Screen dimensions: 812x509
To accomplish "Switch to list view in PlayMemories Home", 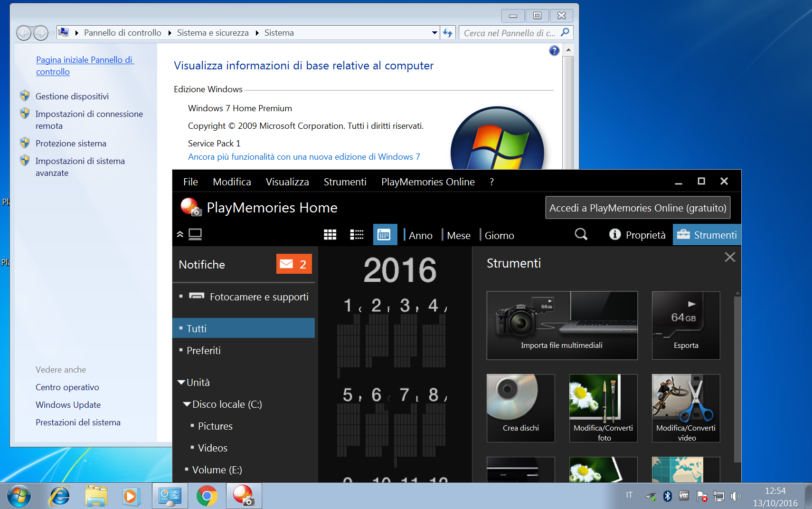I will (x=357, y=234).
